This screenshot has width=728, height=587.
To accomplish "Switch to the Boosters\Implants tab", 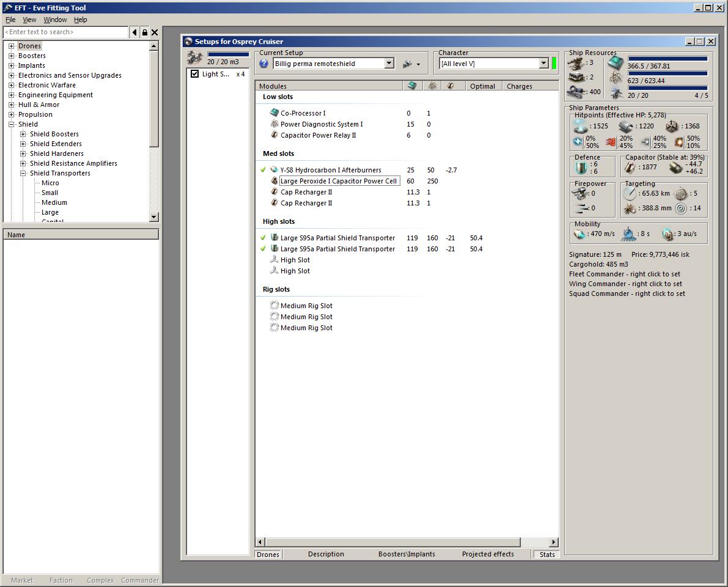I will click(406, 554).
